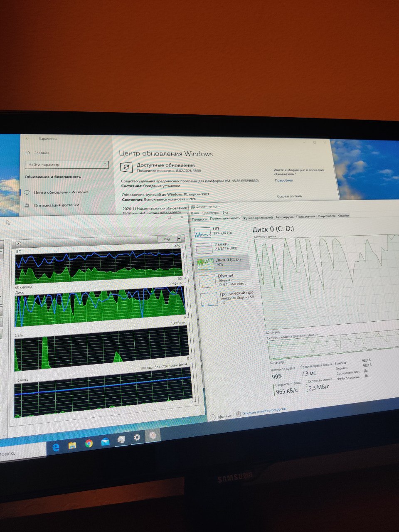Click Ожидание установки status text
The height and width of the screenshot is (532, 399).
pyautogui.click(x=162, y=186)
